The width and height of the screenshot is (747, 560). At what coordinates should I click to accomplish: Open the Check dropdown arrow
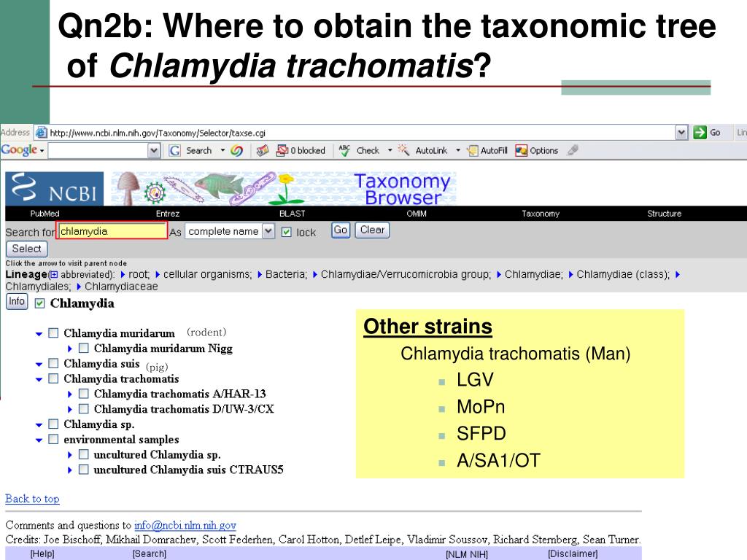(390, 150)
